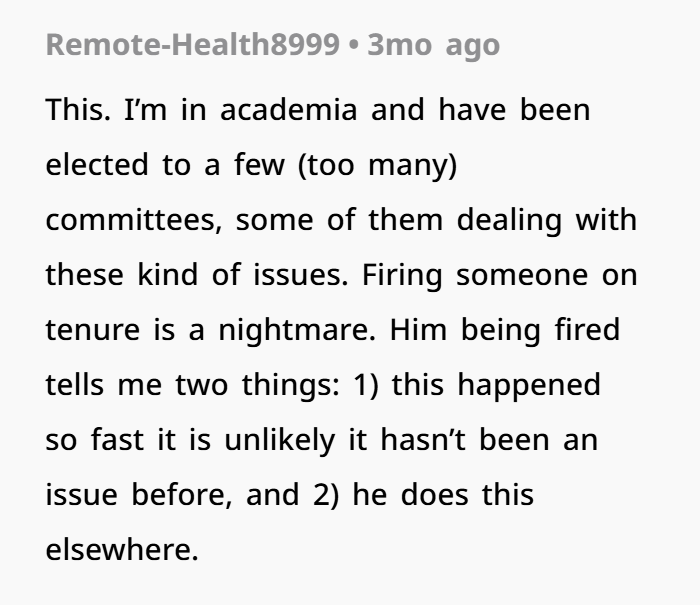Click the word "dealing" in the comment
This screenshot has height=605, width=700.
pyautogui.click(x=509, y=221)
